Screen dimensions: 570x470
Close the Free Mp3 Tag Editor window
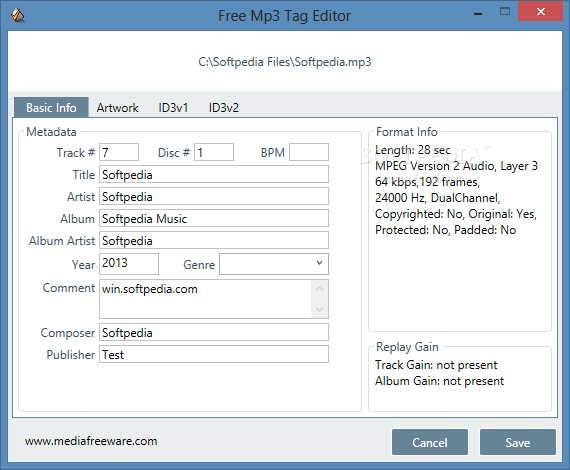click(x=541, y=11)
